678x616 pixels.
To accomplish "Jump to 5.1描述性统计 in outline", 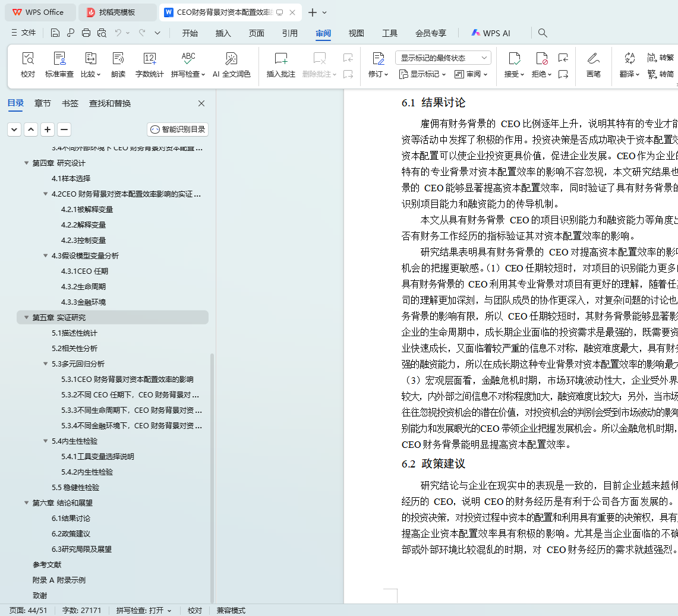I will pos(74,333).
